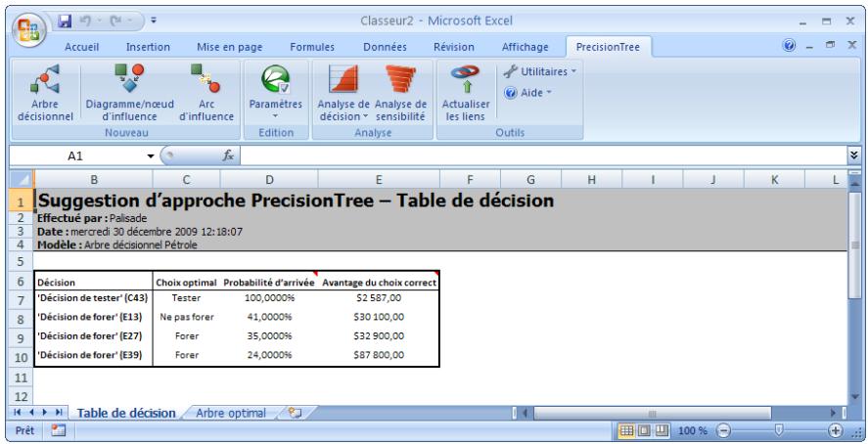Select column B header
The width and height of the screenshot is (868, 444).
pyautogui.click(x=94, y=179)
